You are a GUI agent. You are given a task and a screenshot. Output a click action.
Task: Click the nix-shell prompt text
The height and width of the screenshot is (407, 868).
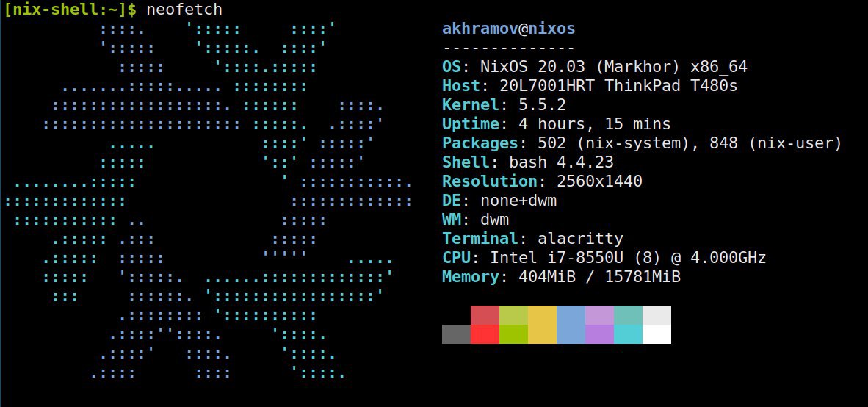[x=70, y=10]
